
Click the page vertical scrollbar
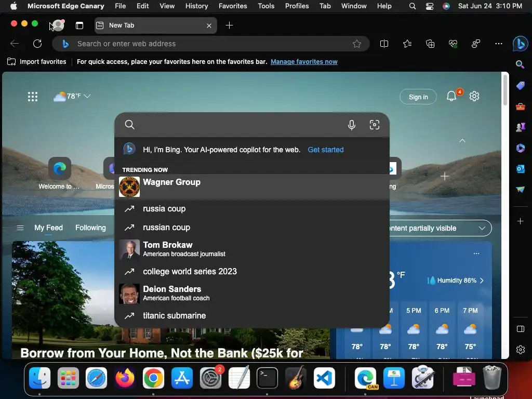505,90
